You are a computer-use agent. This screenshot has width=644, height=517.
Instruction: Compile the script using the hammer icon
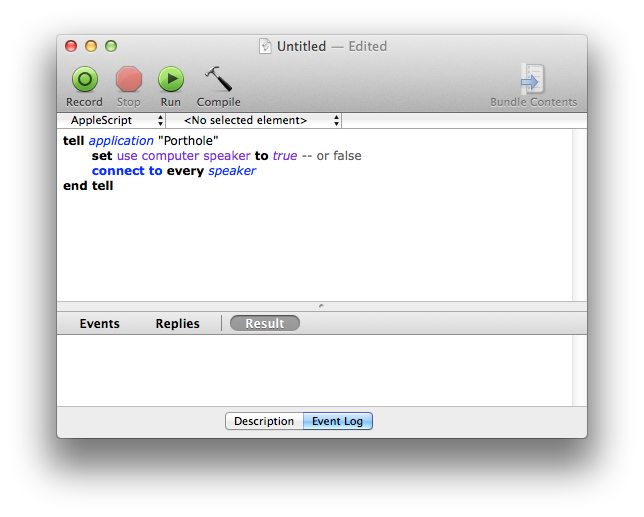[218, 78]
